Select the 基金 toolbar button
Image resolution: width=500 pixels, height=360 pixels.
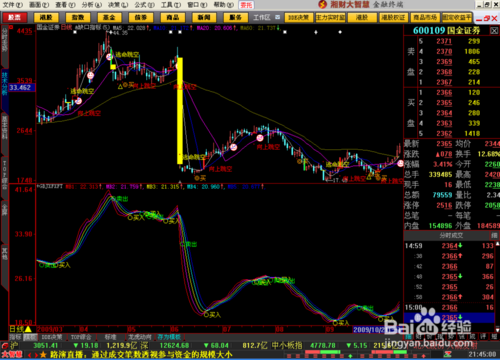coord(109,17)
